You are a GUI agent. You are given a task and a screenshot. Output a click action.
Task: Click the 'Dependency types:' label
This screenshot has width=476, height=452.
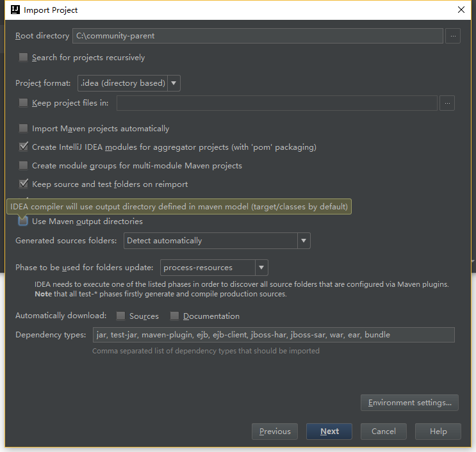51,335
